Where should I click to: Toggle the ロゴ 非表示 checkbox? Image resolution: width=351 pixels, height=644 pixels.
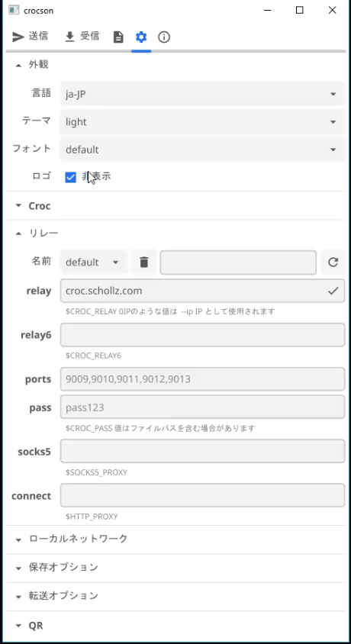pyautogui.click(x=71, y=177)
